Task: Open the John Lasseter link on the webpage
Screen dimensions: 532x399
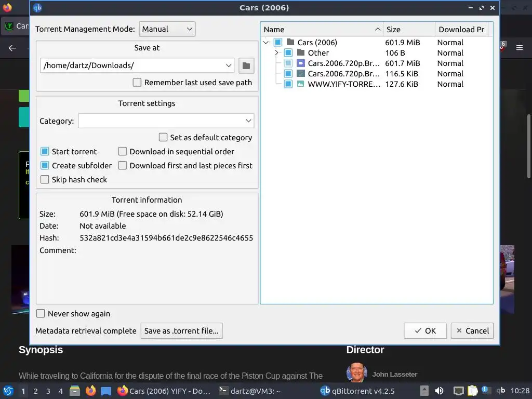Action: [x=395, y=374]
